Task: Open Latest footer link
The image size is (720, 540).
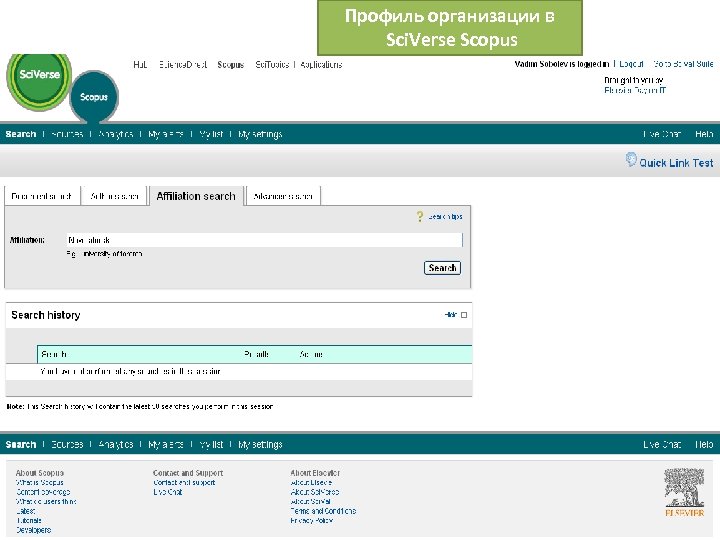Action: [x=26, y=511]
